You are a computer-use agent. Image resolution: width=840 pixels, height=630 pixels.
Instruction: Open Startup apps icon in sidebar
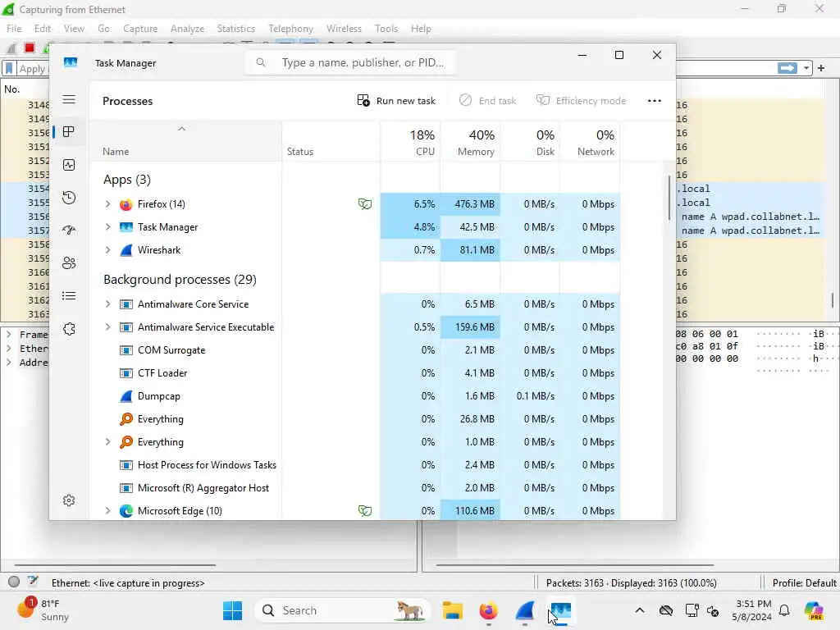69,231
